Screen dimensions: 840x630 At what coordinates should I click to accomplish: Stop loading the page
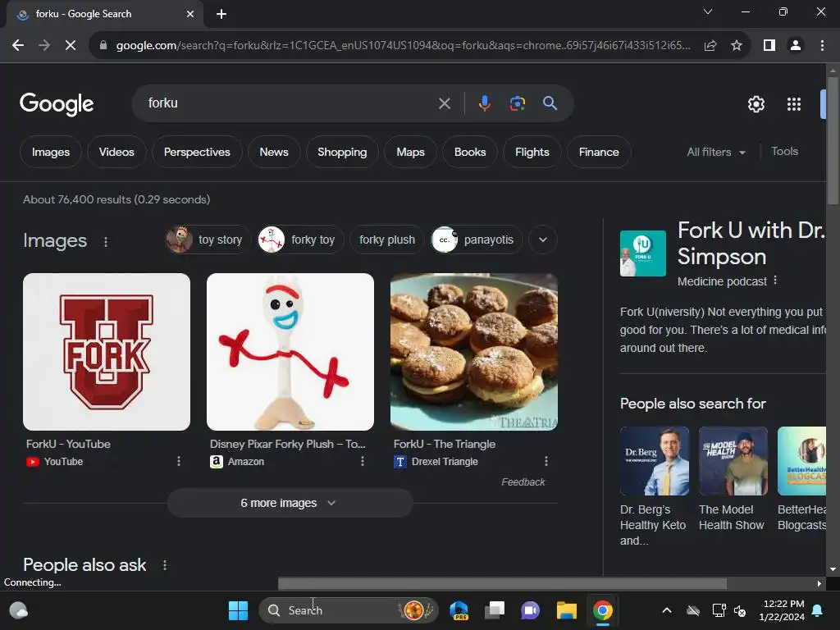coord(71,46)
